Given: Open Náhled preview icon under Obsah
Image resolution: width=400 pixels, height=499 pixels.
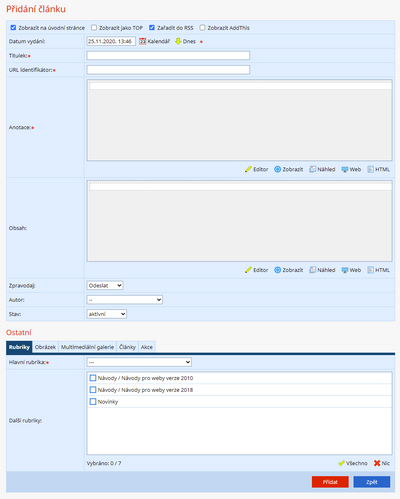Looking at the screenshot, I should click(x=312, y=270).
